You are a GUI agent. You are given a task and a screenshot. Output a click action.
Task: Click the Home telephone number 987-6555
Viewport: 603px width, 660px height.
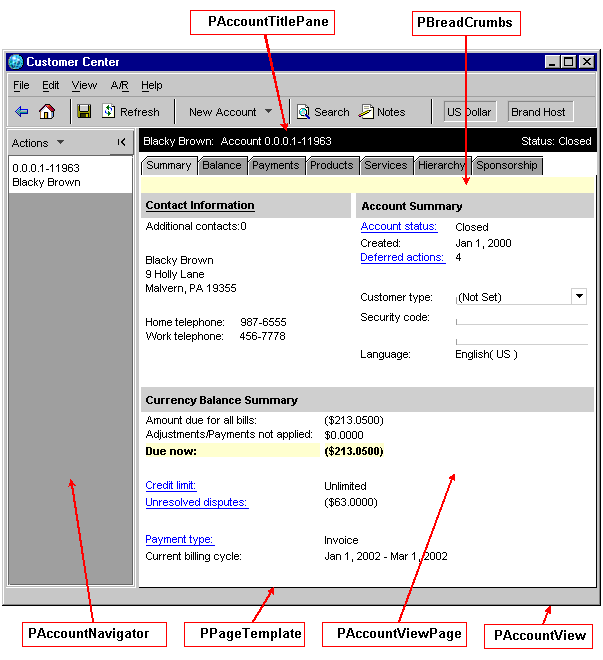coord(263,322)
